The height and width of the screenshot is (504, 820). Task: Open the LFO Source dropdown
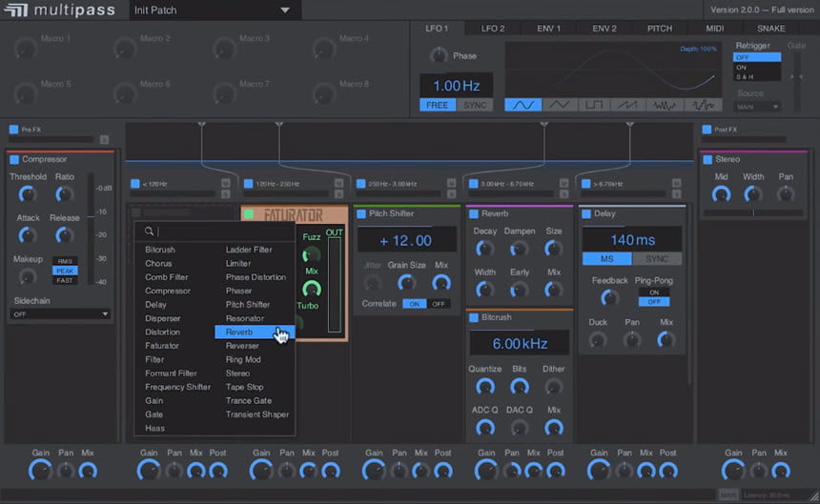(757, 107)
